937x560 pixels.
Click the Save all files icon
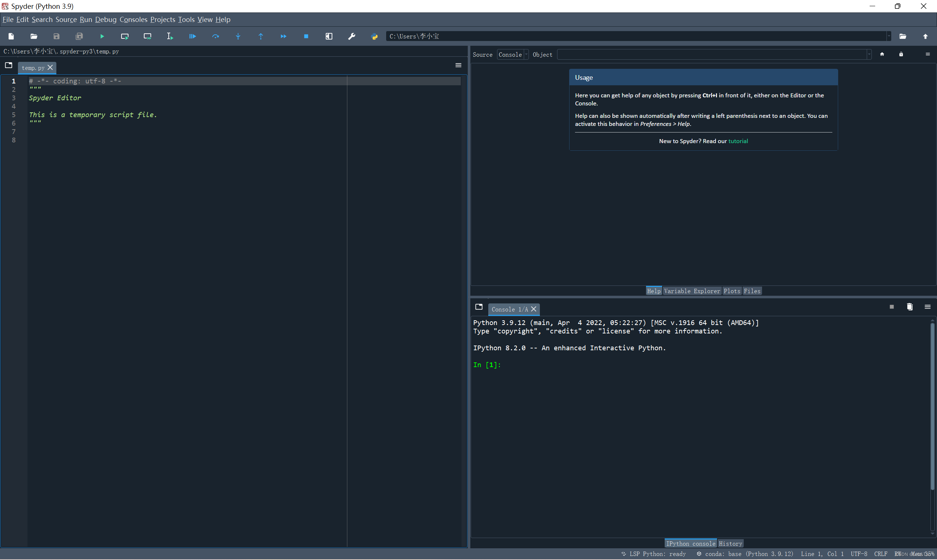(79, 36)
